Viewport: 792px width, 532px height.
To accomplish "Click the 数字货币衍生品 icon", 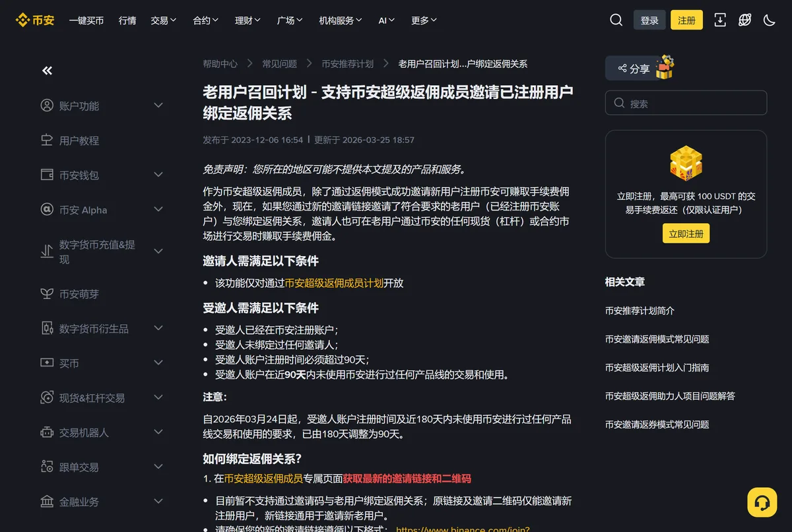I will (47, 328).
